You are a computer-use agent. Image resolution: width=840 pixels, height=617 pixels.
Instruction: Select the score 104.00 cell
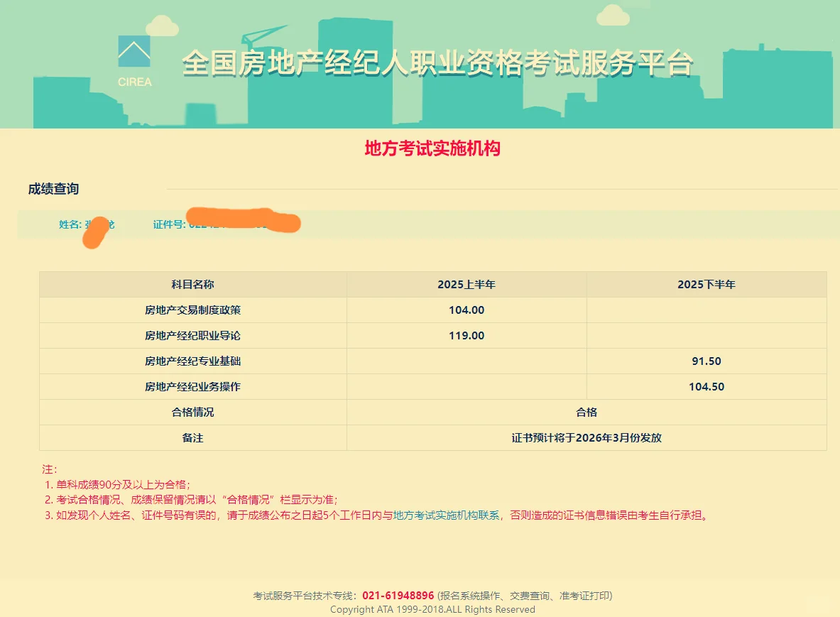click(x=465, y=310)
